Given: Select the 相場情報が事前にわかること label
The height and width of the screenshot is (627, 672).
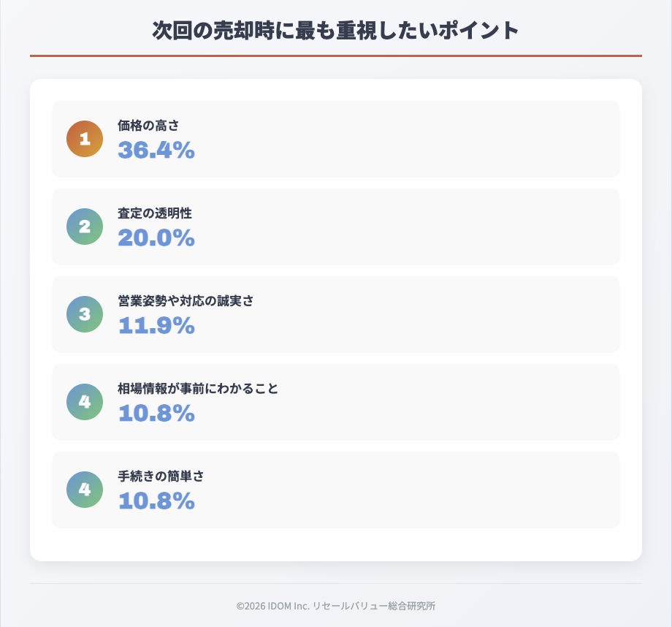Looking at the screenshot, I should (x=198, y=389).
